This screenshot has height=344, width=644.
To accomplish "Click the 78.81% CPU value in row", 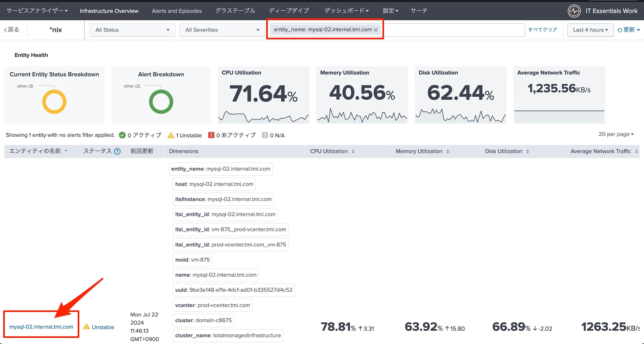I will tap(338, 327).
